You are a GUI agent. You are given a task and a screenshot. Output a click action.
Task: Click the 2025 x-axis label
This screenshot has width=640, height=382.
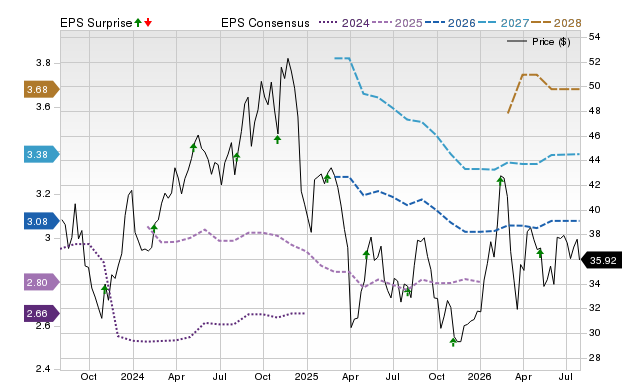pyautogui.click(x=306, y=376)
